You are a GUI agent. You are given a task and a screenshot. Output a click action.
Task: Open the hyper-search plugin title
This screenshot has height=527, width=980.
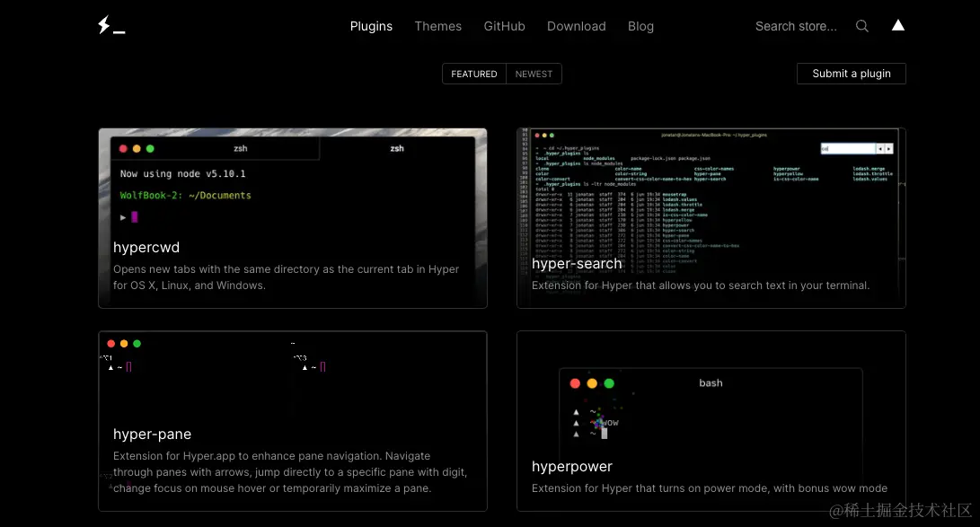click(577, 264)
